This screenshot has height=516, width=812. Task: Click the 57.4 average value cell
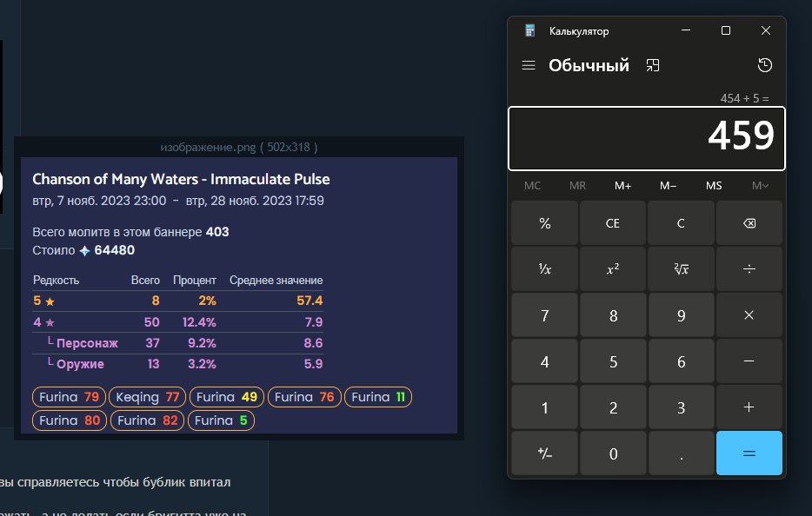[309, 301]
